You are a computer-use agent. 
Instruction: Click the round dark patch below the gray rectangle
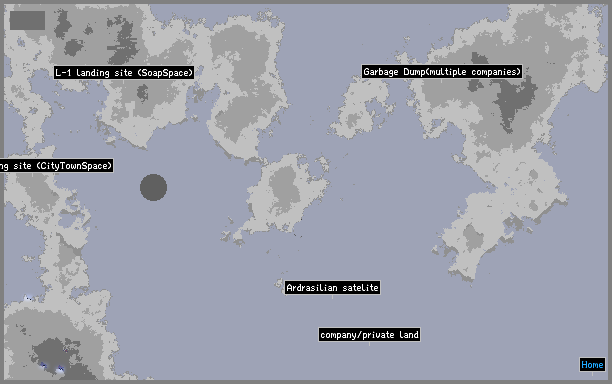(73, 47)
